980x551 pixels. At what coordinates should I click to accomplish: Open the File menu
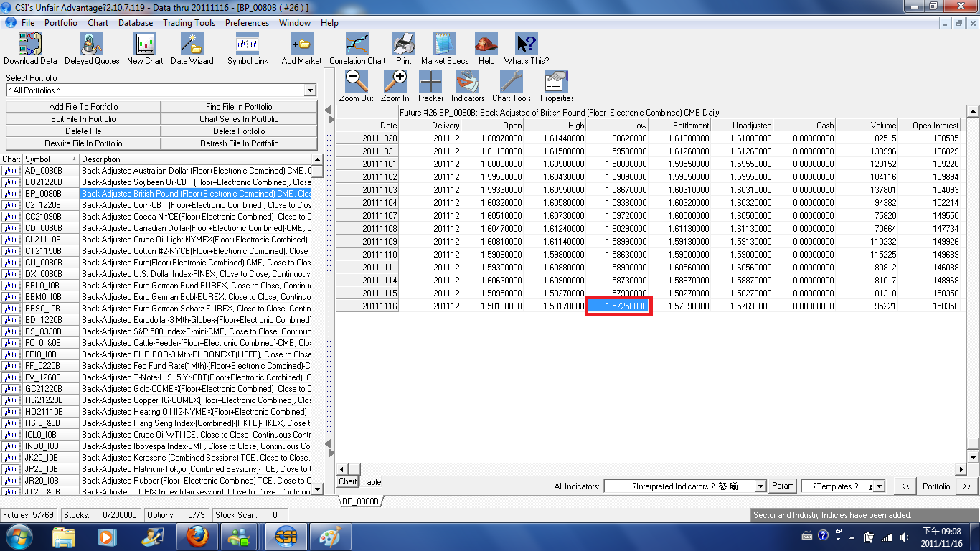click(28, 23)
